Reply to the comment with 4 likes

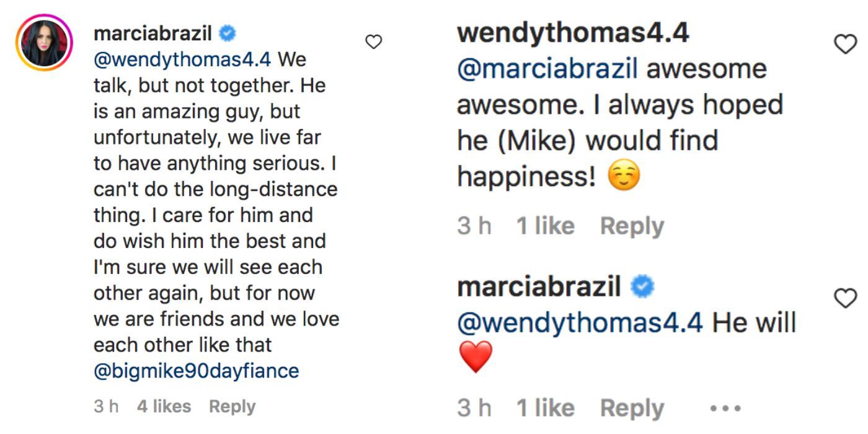click(232, 407)
